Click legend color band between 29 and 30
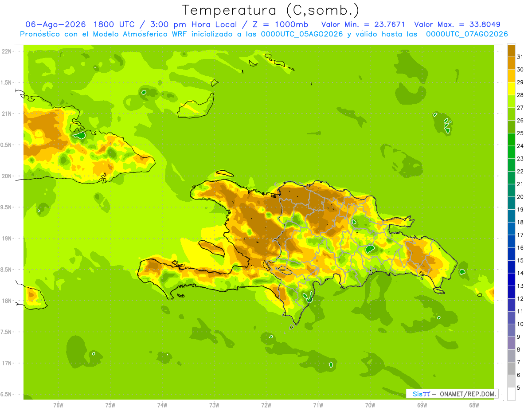 pyautogui.click(x=511, y=76)
